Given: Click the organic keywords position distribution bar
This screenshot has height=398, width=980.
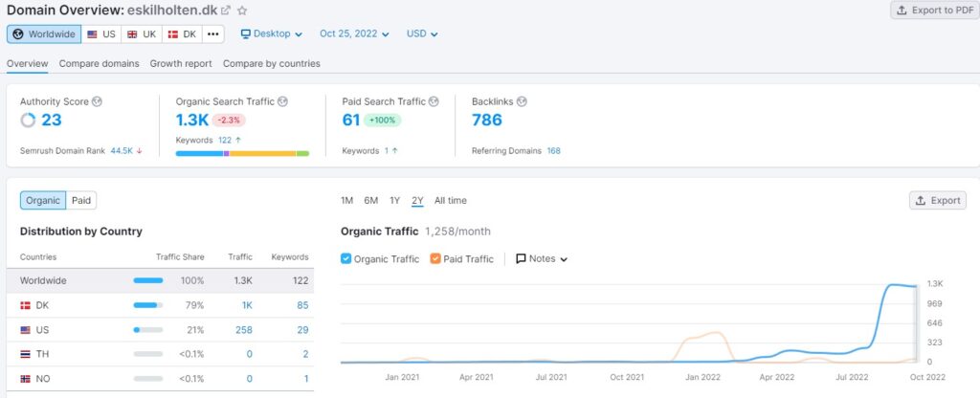Looking at the screenshot, I should click(x=242, y=153).
